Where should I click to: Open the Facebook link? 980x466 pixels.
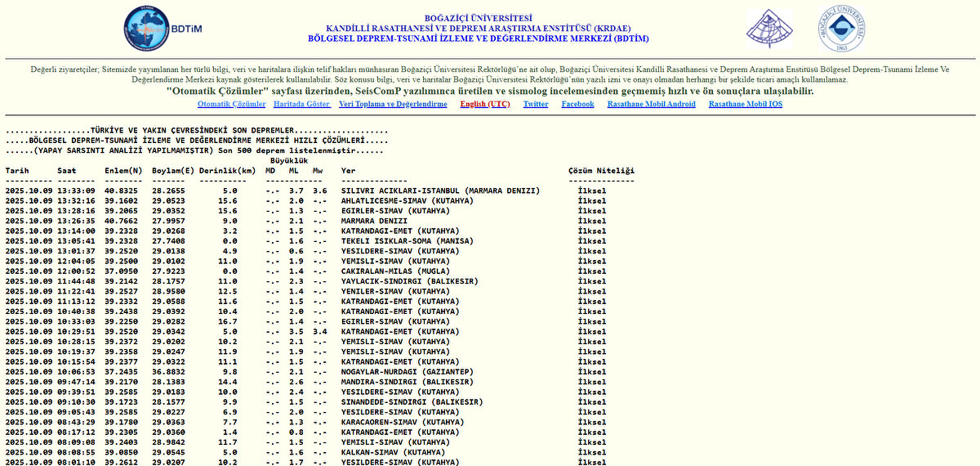[x=577, y=104]
